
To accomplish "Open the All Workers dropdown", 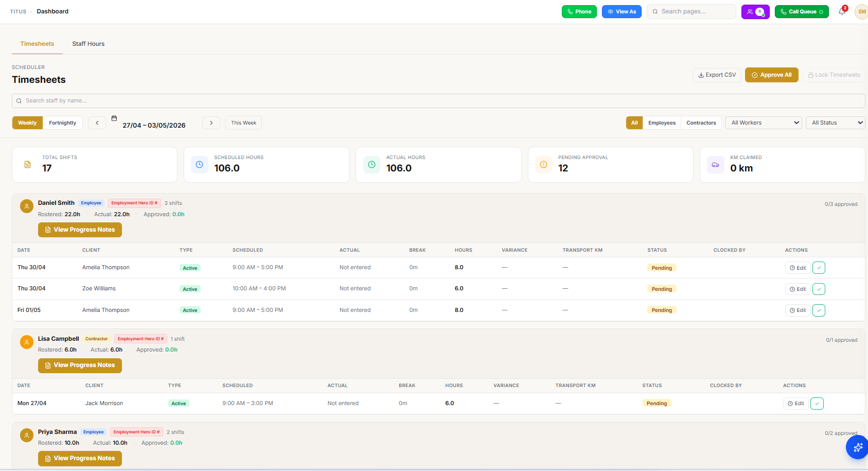I will point(764,123).
